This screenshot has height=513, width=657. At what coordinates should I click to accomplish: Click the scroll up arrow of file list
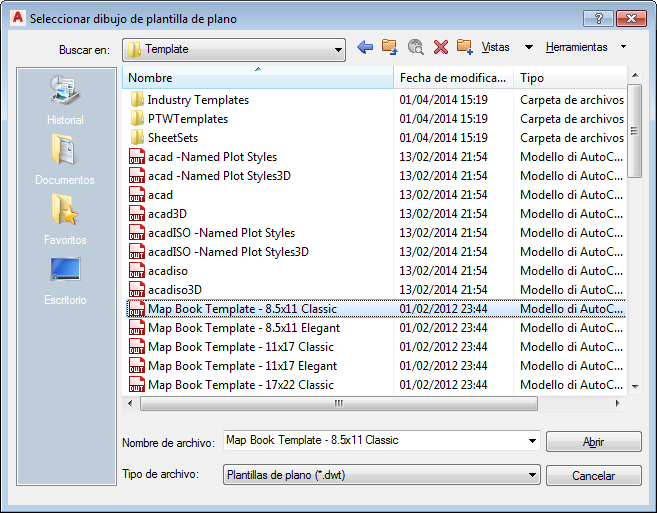(635, 75)
